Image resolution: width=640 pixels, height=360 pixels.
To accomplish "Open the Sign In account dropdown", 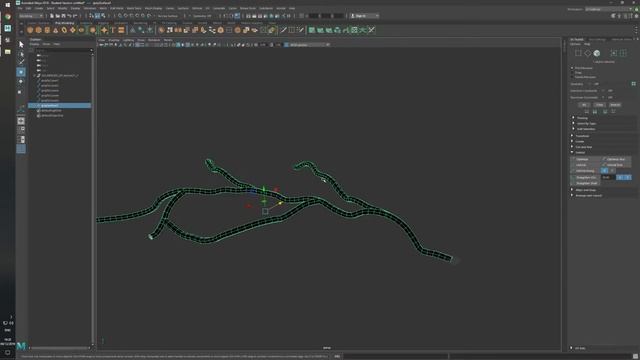I will click(364, 16).
